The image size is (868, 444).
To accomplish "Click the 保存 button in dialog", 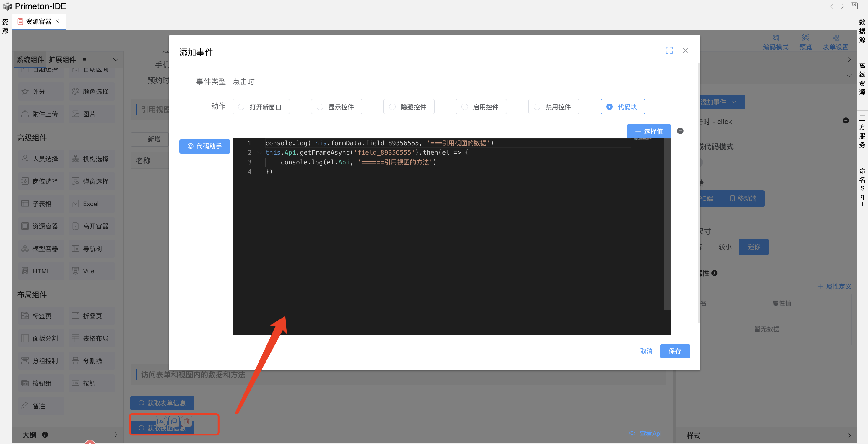I will [x=674, y=351].
